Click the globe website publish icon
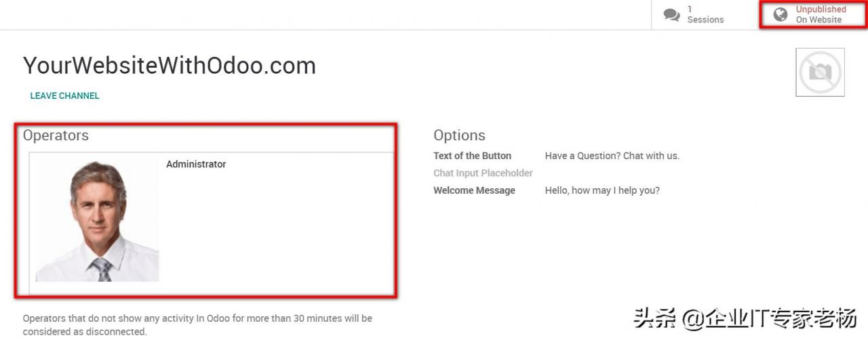This screenshot has height=340, width=868. 781,15
